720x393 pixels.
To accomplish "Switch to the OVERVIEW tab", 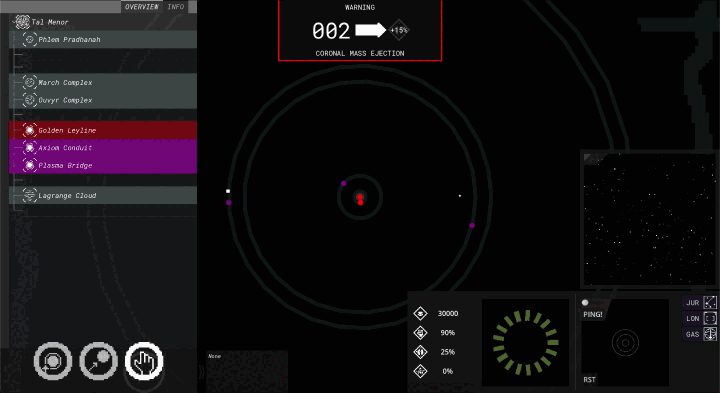I will tap(141, 6).
